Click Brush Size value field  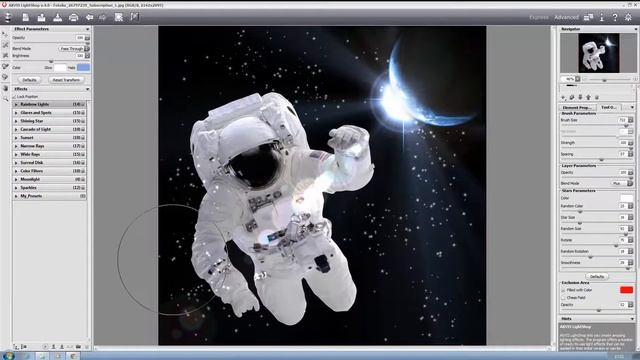click(x=623, y=120)
